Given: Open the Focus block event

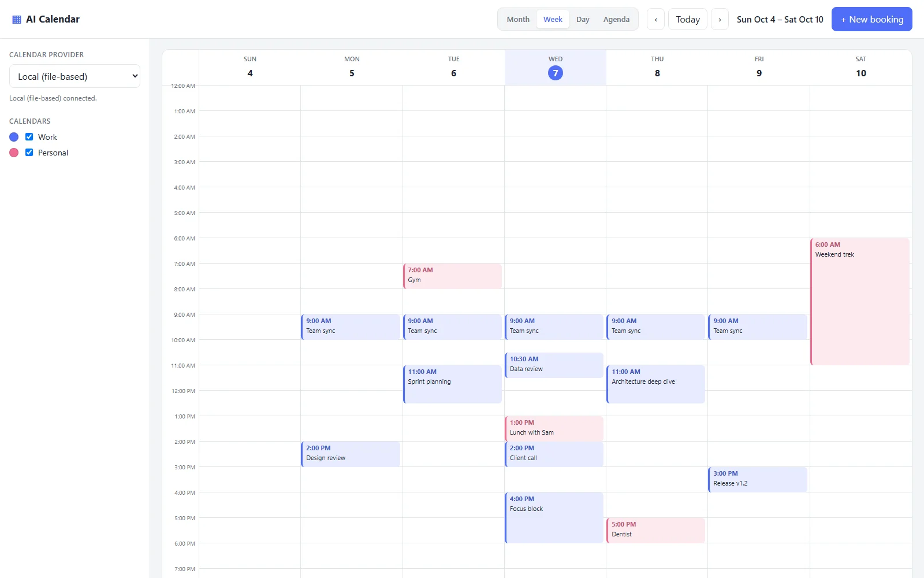Looking at the screenshot, I should click(554, 517).
